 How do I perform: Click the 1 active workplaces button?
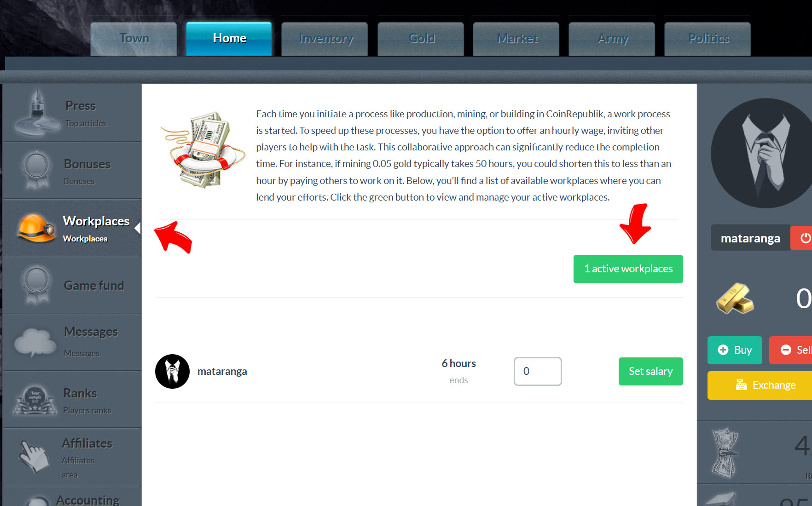628,269
